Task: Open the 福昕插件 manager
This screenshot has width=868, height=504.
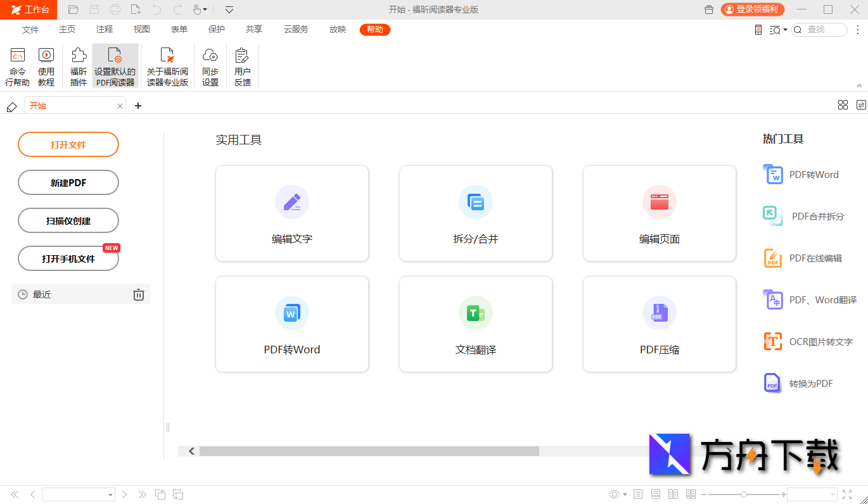Action: pos(78,65)
